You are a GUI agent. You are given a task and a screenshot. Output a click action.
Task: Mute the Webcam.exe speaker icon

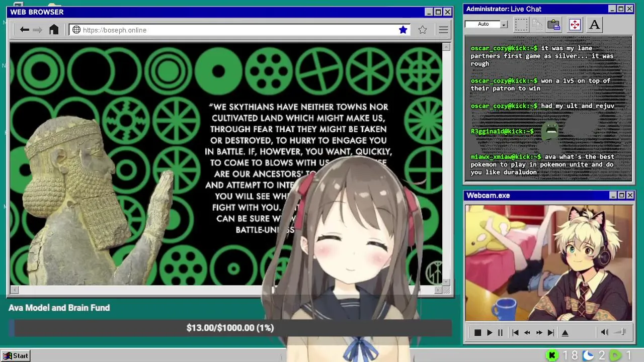(605, 332)
